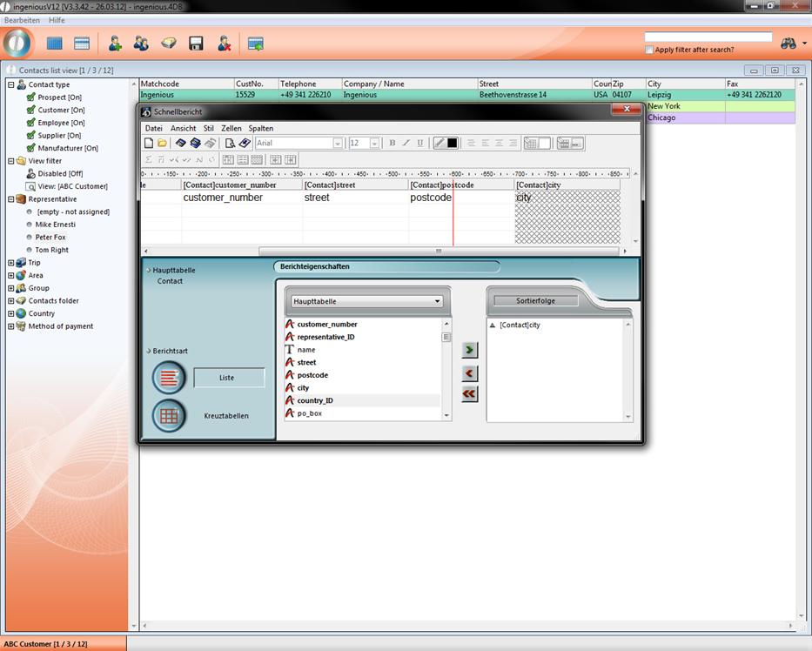Click the black text color swatch
This screenshot has width=812, height=651.
(453, 143)
